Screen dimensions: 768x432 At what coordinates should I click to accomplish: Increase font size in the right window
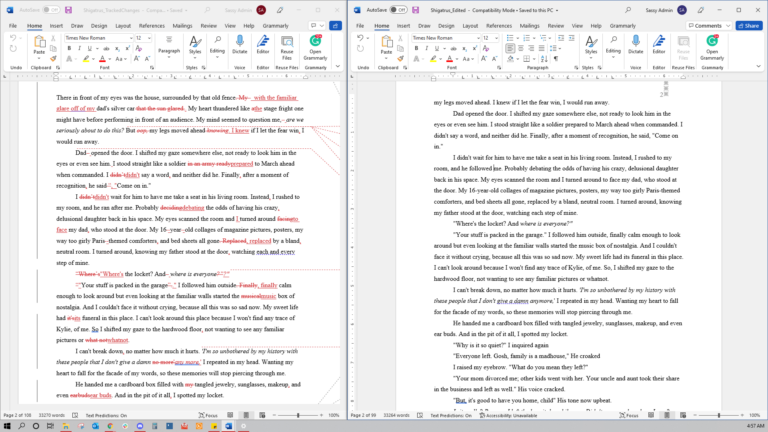[x=483, y=59]
